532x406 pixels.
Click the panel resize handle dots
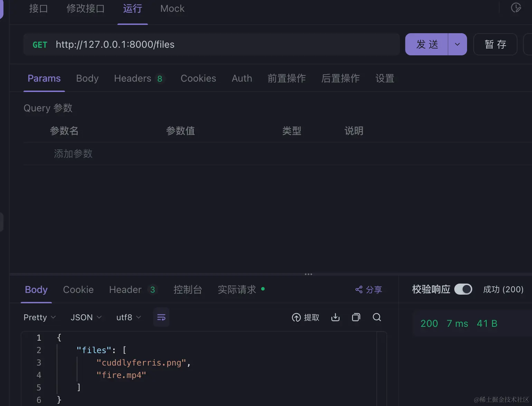click(x=308, y=274)
